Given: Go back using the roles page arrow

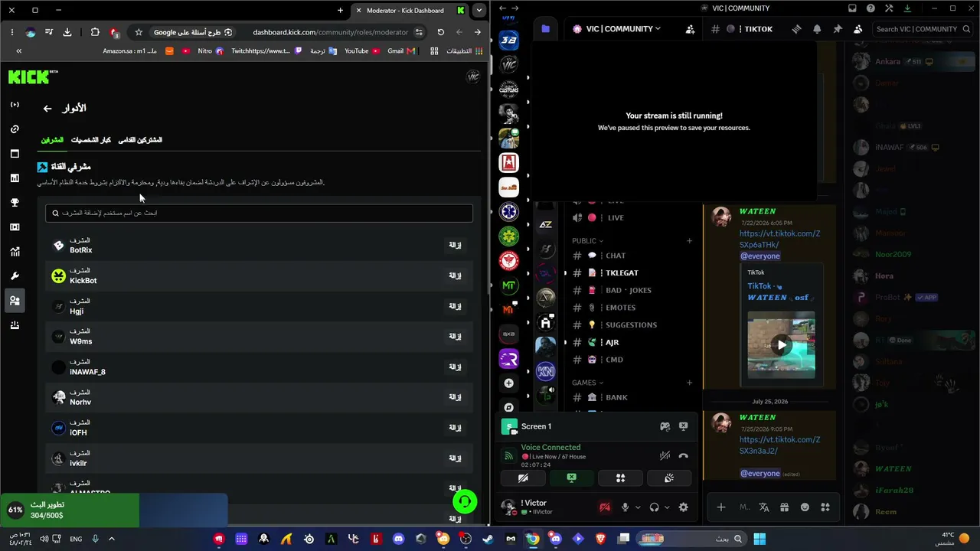Looking at the screenshot, I should click(x=47, y=109).
